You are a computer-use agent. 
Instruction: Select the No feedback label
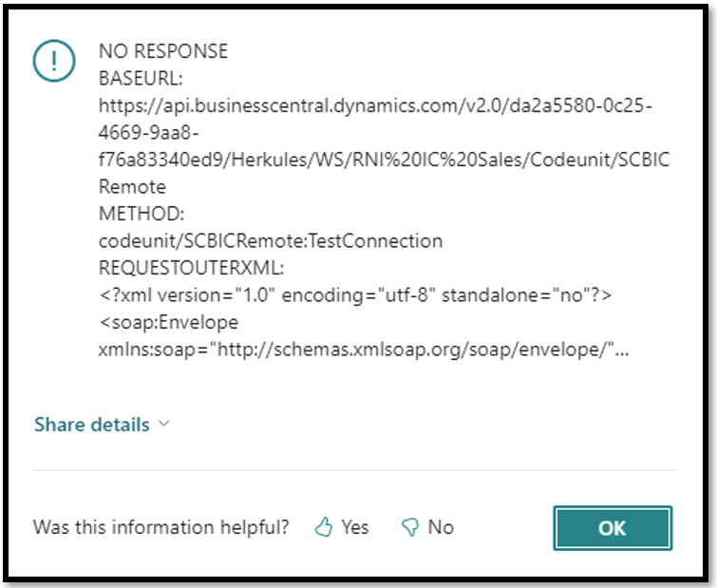coord(441,527)
